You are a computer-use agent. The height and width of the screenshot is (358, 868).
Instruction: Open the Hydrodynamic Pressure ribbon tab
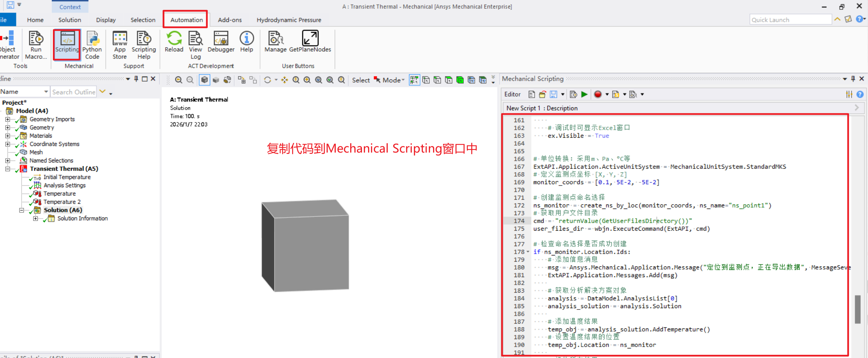point(289,20)
